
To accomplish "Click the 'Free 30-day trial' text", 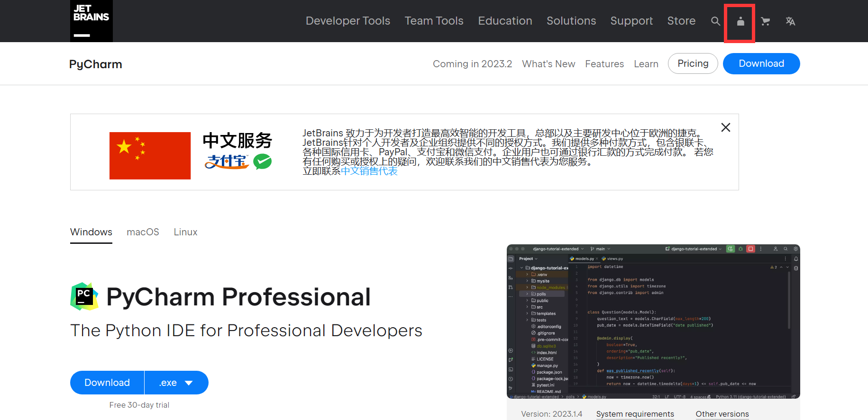I will click(139, 405).
